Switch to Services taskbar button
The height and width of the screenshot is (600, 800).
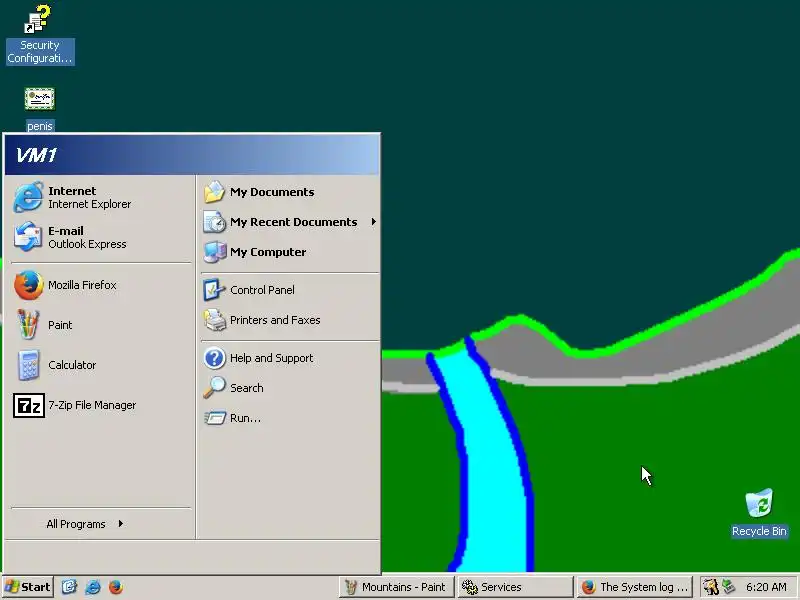[x=515, y=587]
